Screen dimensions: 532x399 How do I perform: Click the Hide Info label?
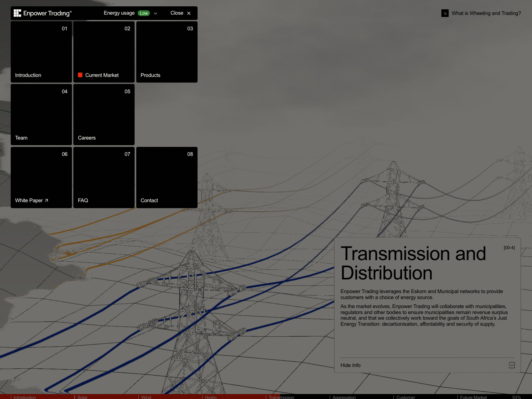tap(350, 365)
